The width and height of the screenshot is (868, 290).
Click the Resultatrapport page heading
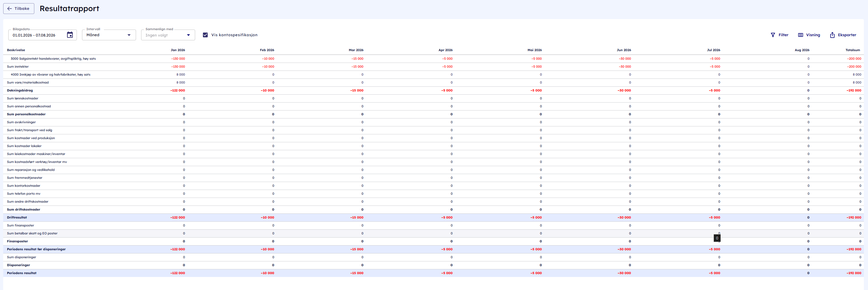click(69, 9)
